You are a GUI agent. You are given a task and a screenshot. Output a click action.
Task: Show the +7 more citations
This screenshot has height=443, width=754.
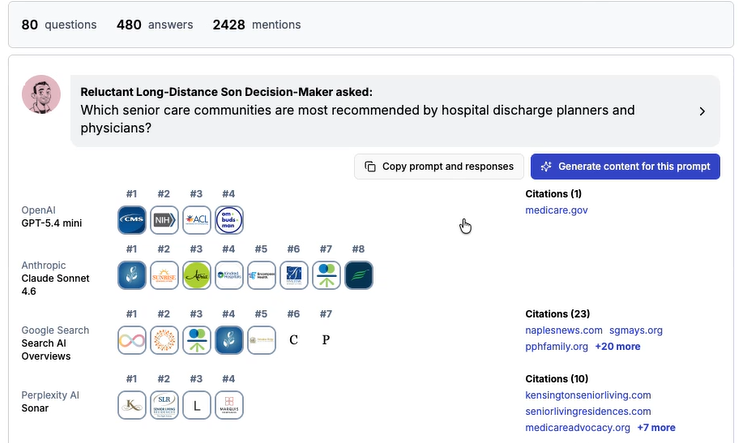tap(656, 428)
